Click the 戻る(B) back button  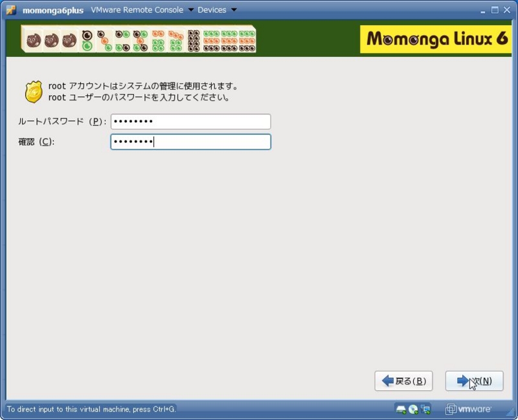[x=403, y=381]
